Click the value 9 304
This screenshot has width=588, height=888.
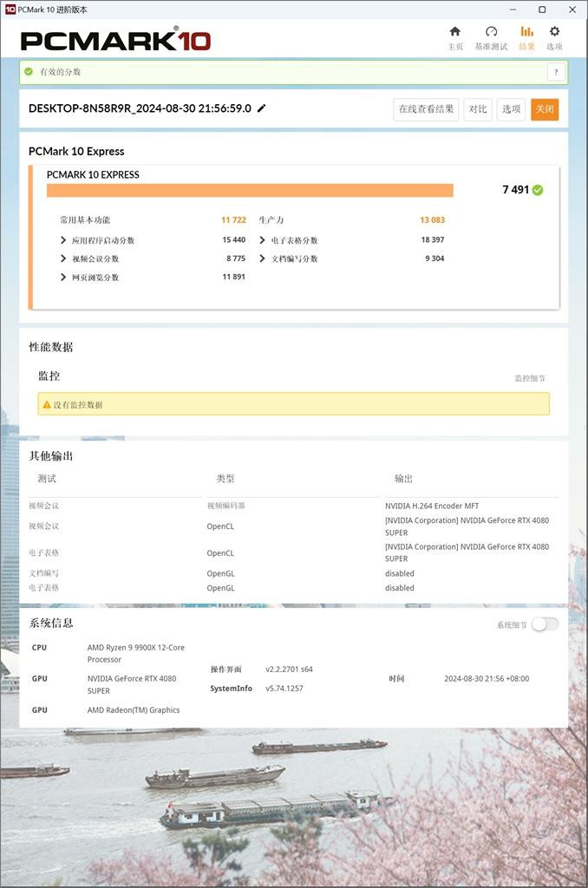click(434, 258)
